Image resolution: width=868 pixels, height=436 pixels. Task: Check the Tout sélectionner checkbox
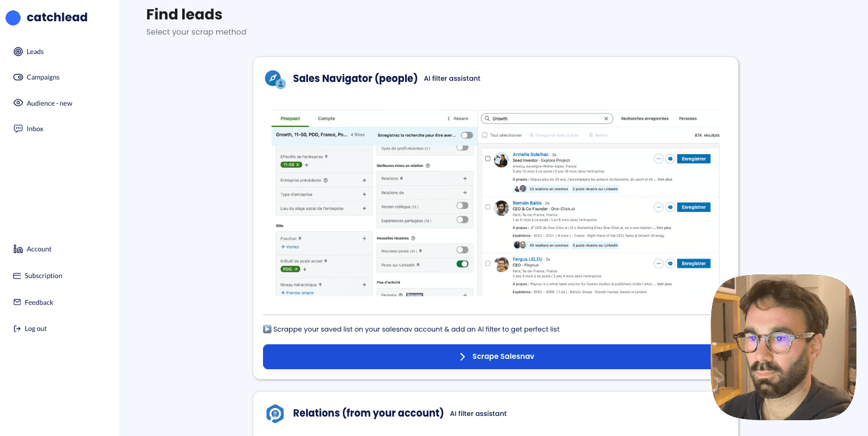(x=485, y=135)
